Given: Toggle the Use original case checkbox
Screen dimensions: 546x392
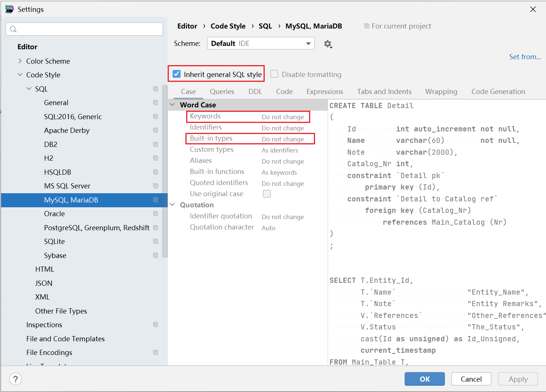Looking at the screenshot, I should (x=267, y=194).
